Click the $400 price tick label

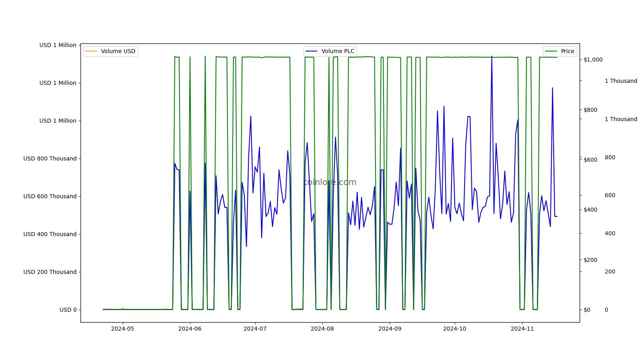(590, 210)
